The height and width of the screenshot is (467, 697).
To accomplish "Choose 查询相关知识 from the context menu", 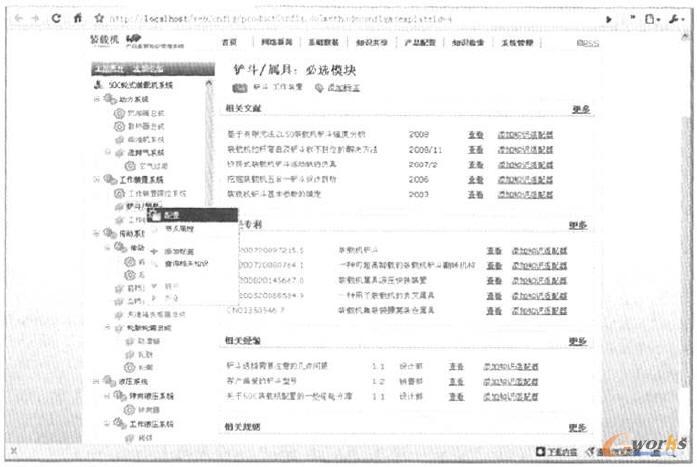I will [185, 264].
